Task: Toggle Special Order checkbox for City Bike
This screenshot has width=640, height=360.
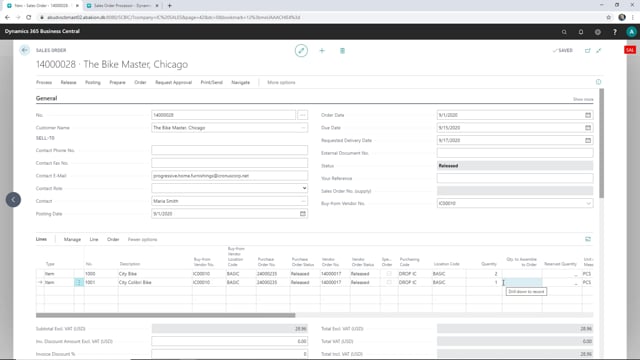Action: (x=389, y=273)
